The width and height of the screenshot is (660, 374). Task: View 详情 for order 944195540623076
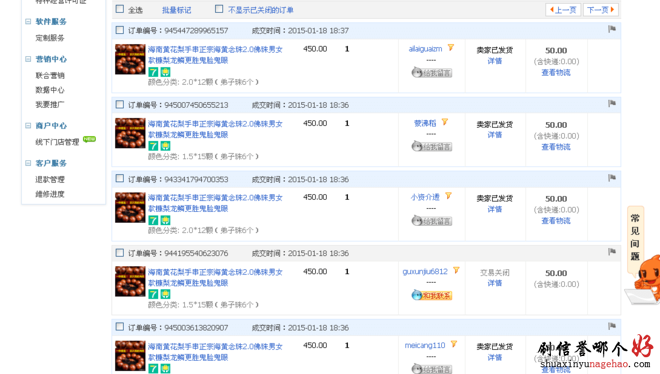(495, 283)
